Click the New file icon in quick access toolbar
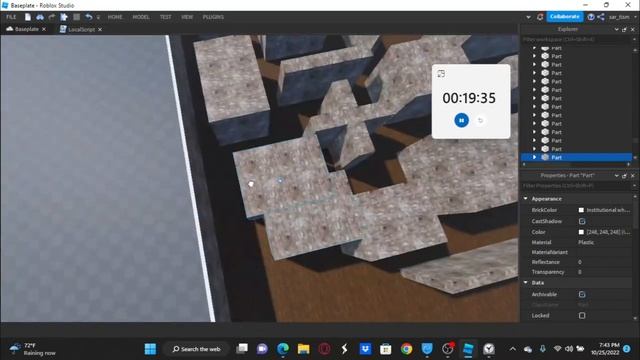640x360 pixels. [x=27, y=17]
